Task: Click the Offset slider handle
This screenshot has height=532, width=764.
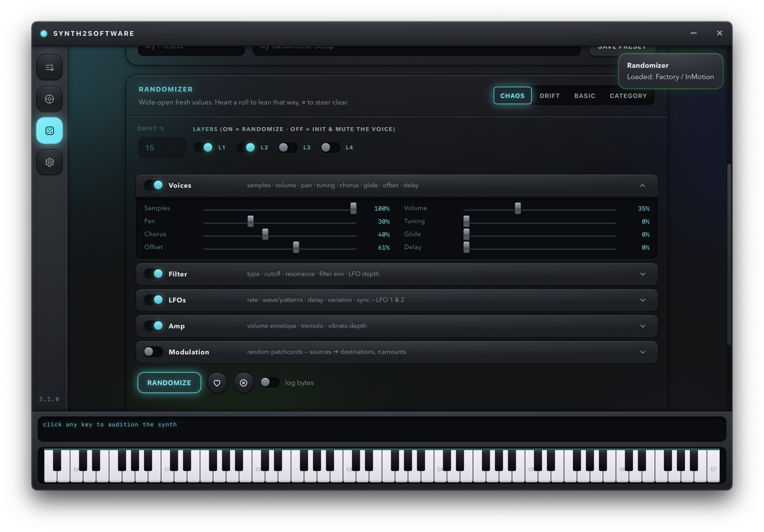Action: [x=296, y=248]
